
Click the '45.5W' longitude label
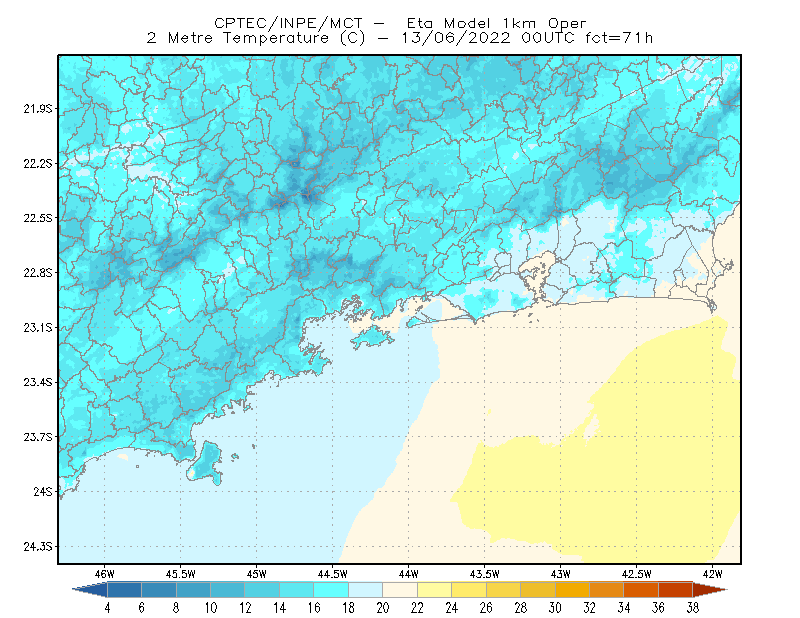pos(181,574)
